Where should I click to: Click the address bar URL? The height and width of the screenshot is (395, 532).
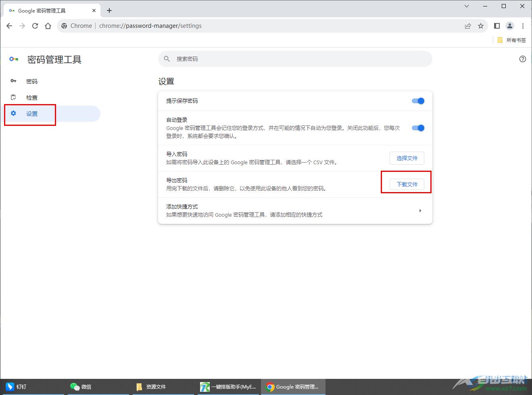click(x=150, y=26)
